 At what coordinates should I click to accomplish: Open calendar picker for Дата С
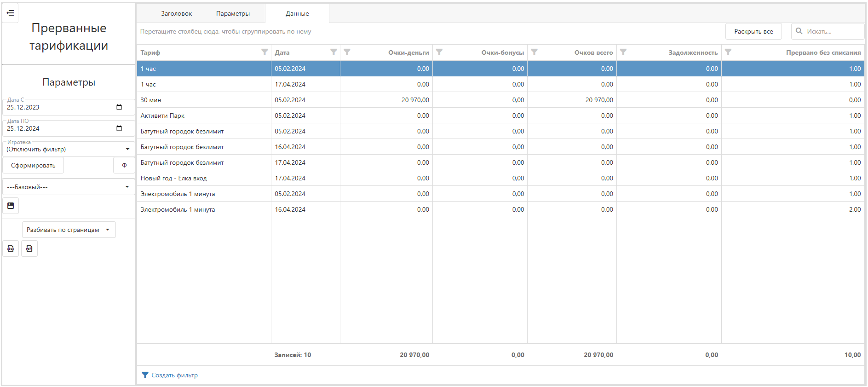[x=119, y=107]
